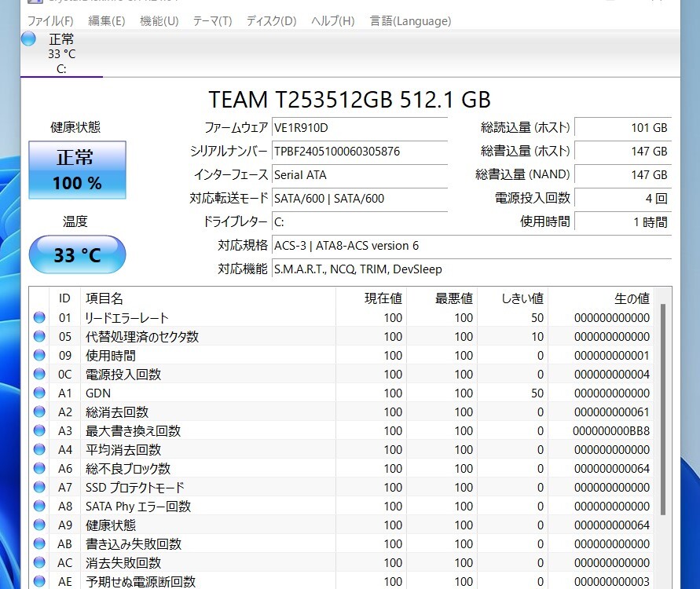This screenshot has height=589, width=700.
Task: Click status orb for row AB 書き込み失敗回数
Action: tap(38, 544)
